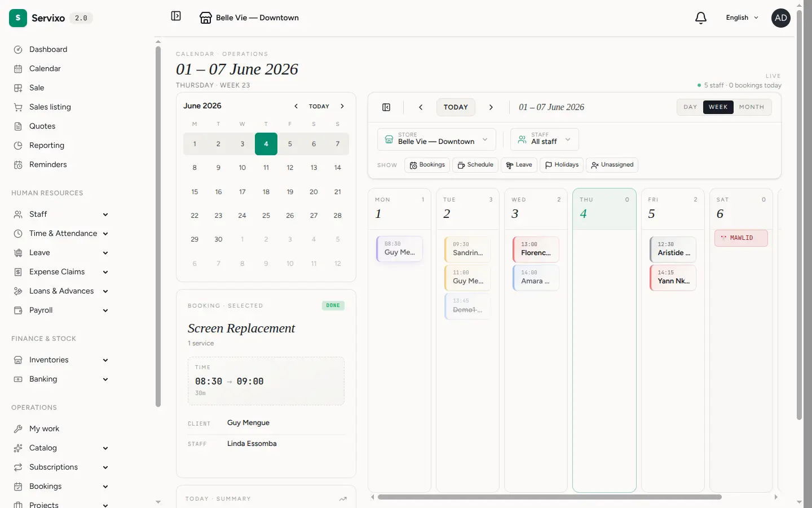
Task: Open Monday 08:30 Guy Me... booking
Action: pyautogui.click(x=400, y=249)
